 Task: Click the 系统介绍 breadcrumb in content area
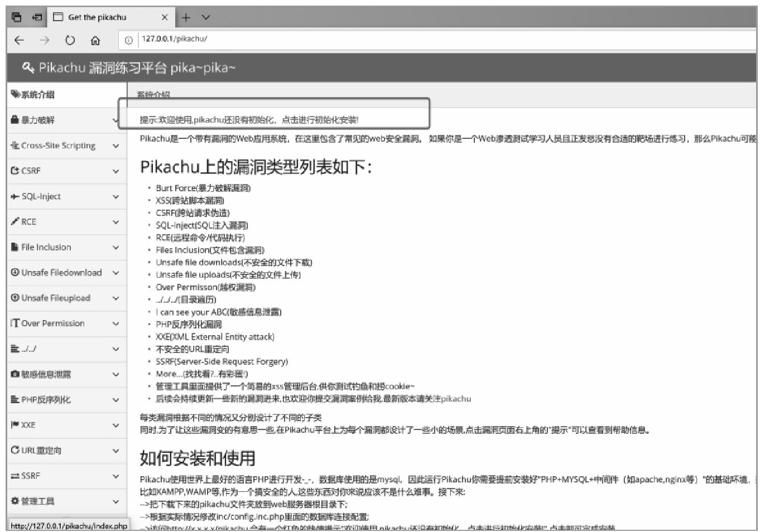(153, 95)
